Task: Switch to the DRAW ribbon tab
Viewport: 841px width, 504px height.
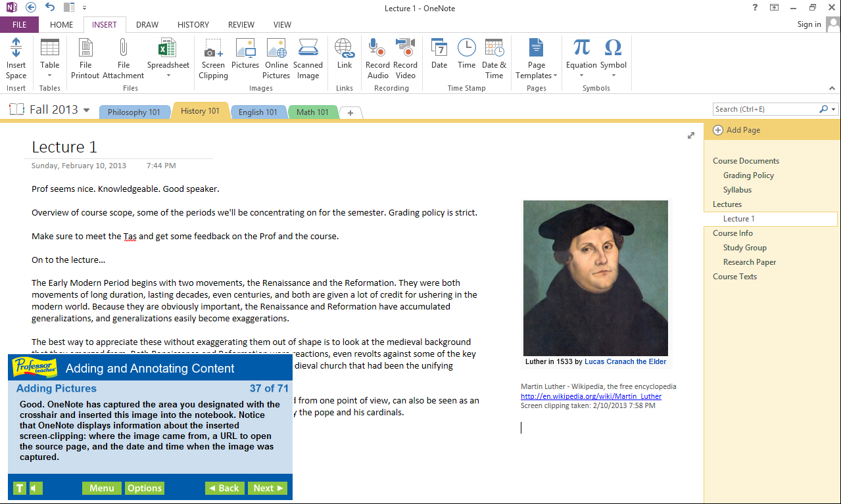Action: [147, 24]
